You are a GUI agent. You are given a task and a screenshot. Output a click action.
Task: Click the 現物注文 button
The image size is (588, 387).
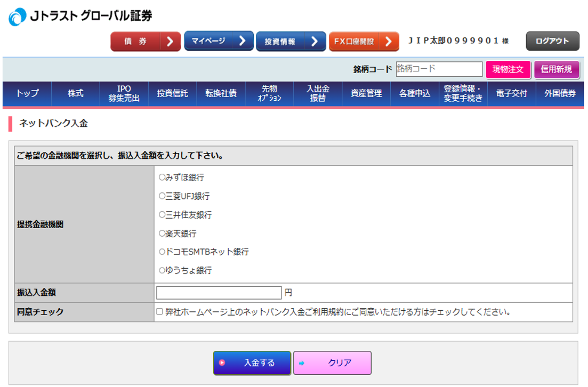coord(508,69)
